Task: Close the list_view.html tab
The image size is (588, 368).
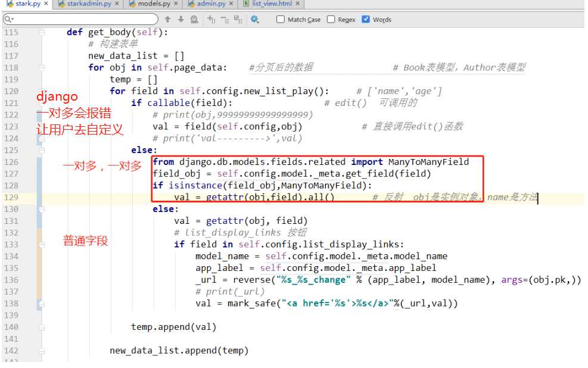Action: coord(298,4)
